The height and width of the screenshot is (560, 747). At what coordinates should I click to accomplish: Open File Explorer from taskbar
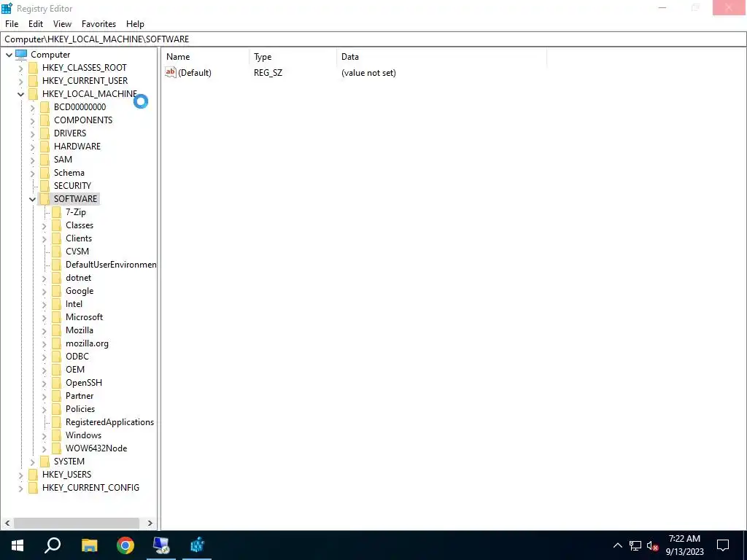pos(89,545)
